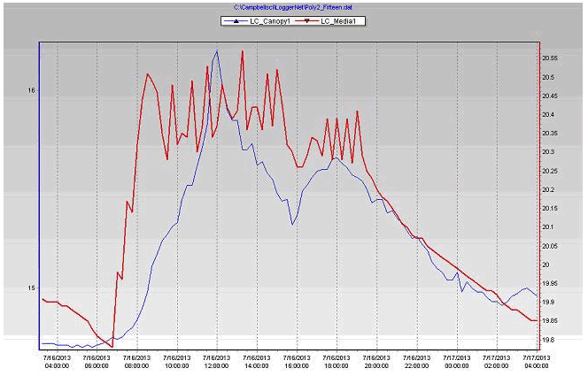This screenshot has height=376, width=588.
Task: Click the 7/16/2013 20:00:00 time label
Action: (377, 362)
